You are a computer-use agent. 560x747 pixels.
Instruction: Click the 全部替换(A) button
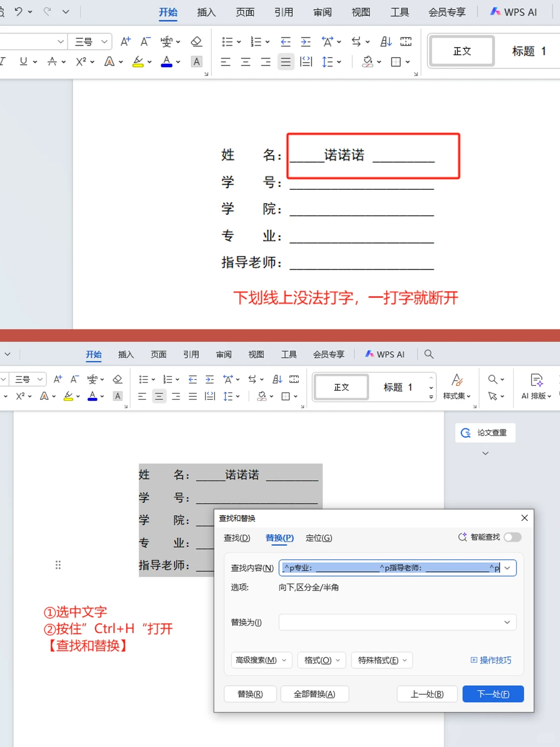[x=314, y=694]
